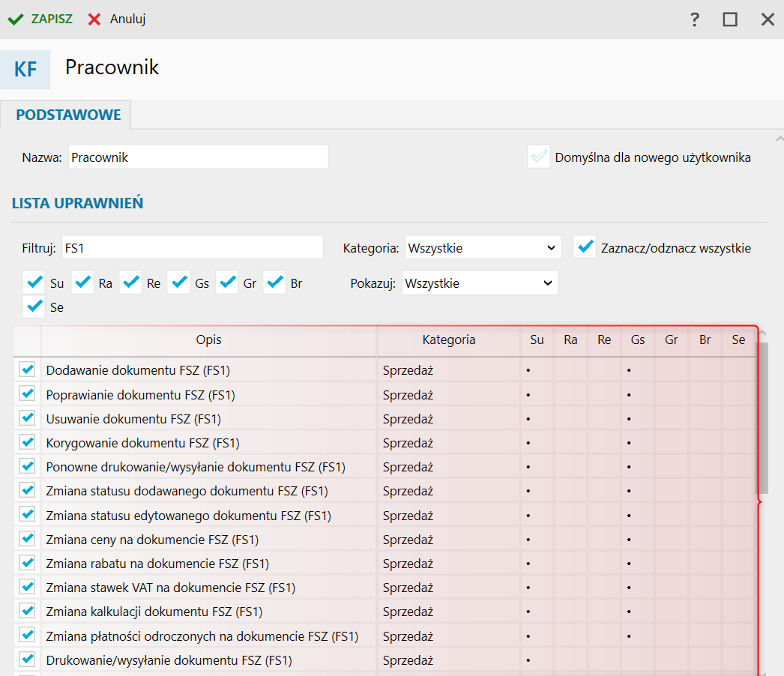Screen dimensions: 784x676
Task: Toggle Zaznacz/odznacz wszystkie checkbox
Action: point(585,247)
